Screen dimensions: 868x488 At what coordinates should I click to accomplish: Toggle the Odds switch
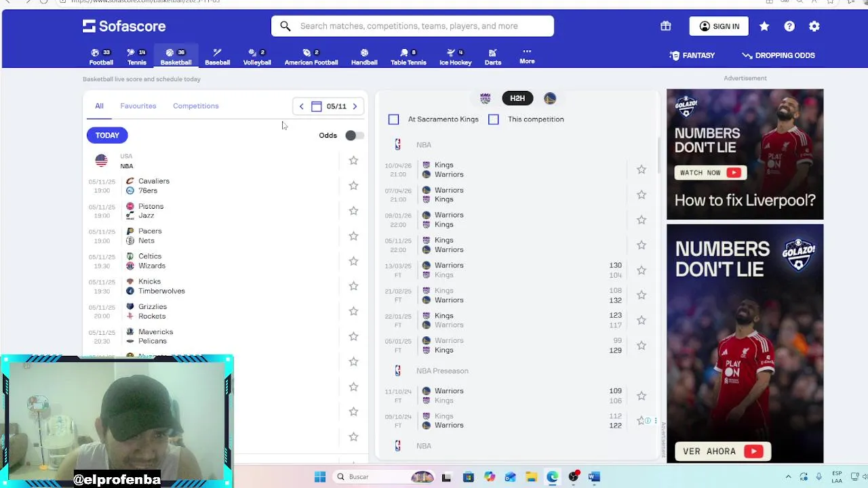[354, 136]
